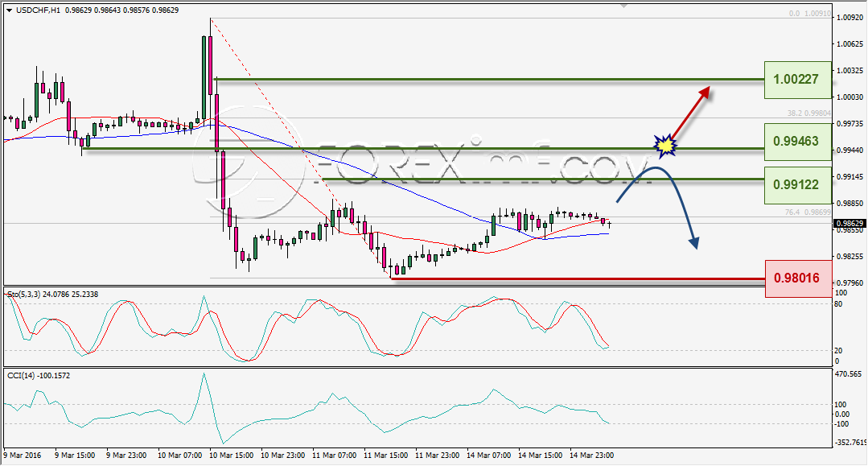This screenshot has height=466, width=868.
Task: Click price axis value 0.99735
Action: click(x=849, y=124)
